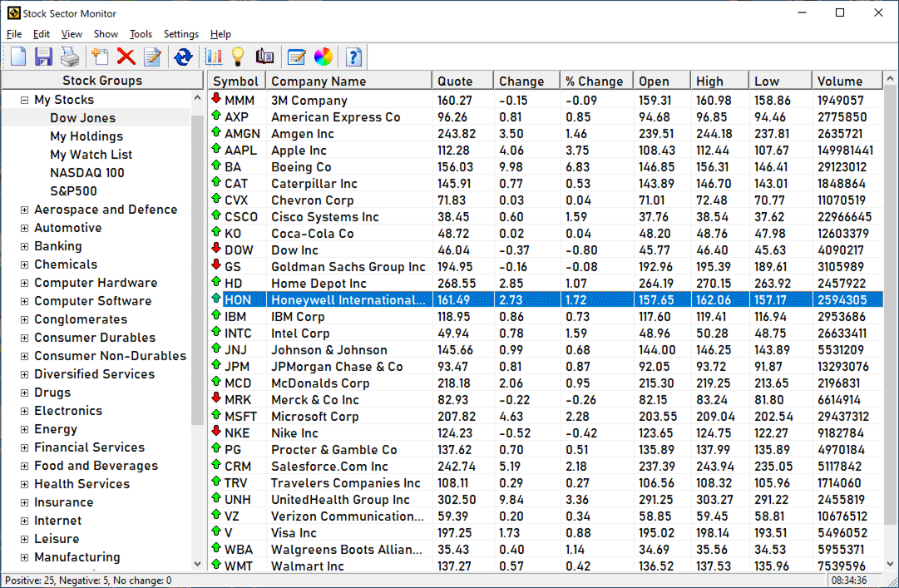Expand the Energy stock group
This screenshot has width=899, height=588.
pos(25,429)
